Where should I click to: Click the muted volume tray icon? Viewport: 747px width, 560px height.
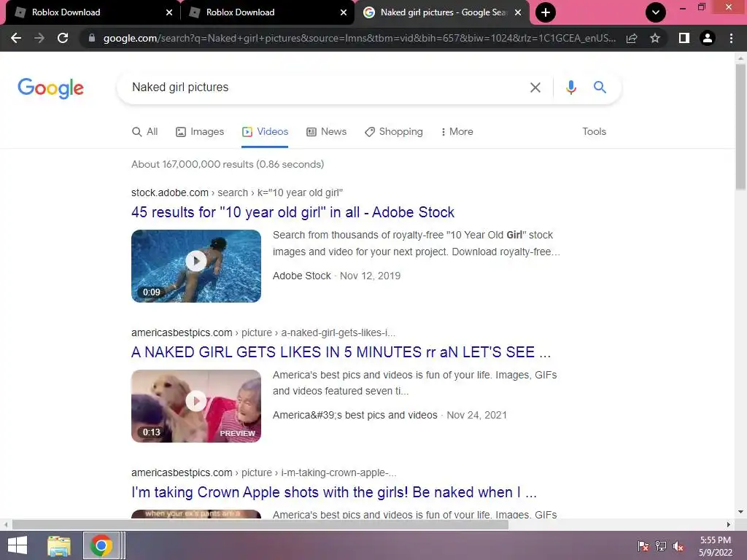pos(678,546)
